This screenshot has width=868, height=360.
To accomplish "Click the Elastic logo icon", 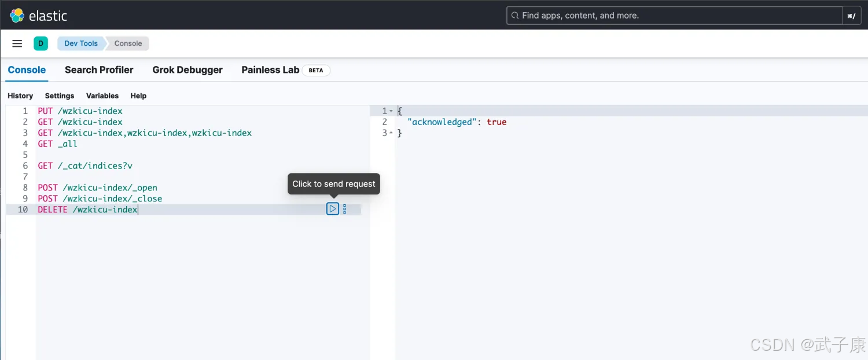I will click(x=17, y=16).
